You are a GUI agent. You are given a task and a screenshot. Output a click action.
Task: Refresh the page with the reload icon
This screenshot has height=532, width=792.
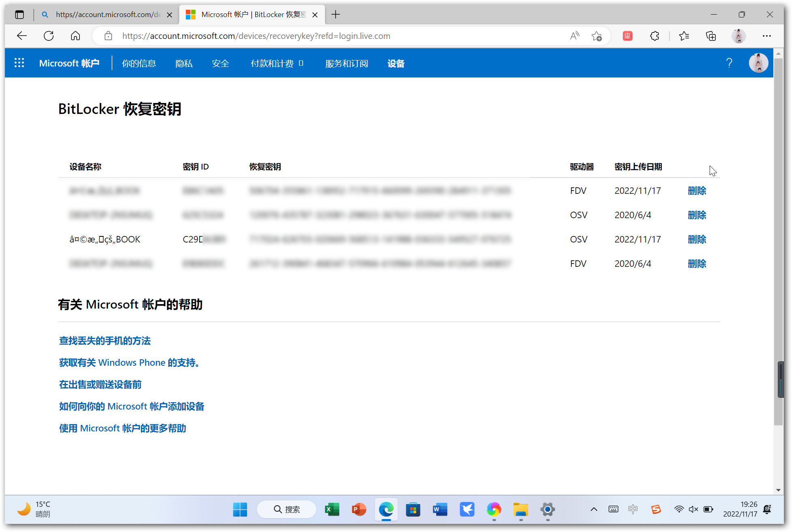[x=49, y=36]
